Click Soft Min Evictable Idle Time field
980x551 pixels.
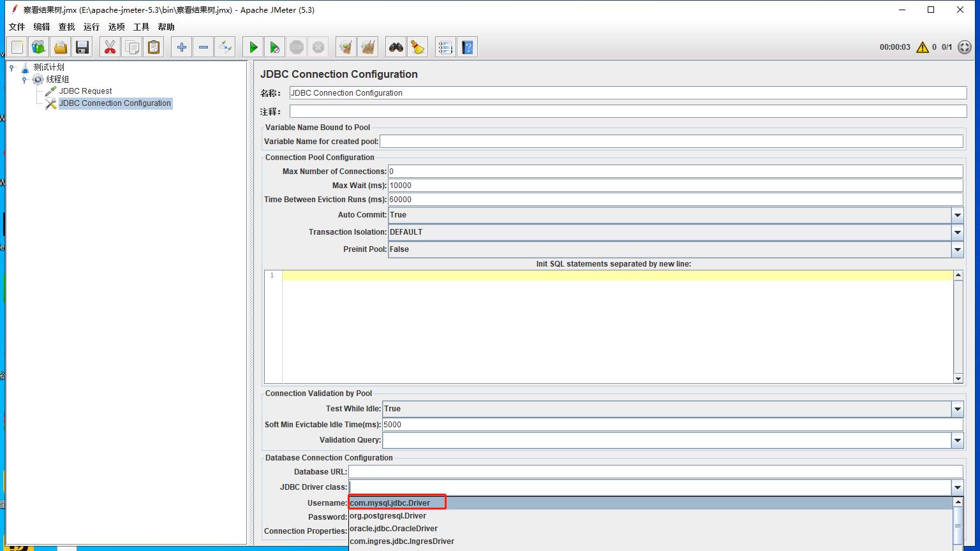point(673,425)
